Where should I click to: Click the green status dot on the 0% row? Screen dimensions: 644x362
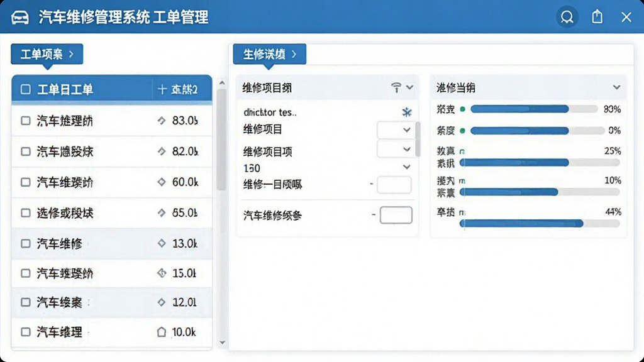[x=462, y=131]
